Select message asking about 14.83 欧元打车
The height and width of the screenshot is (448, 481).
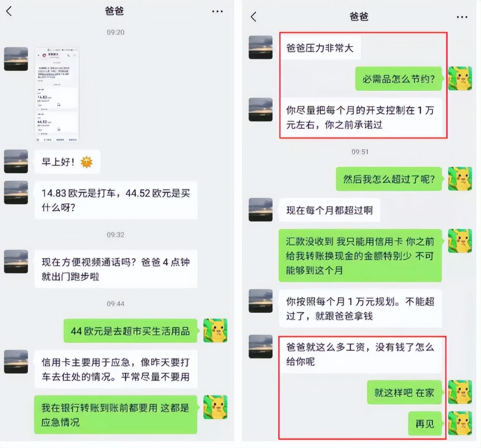point(116,200)
